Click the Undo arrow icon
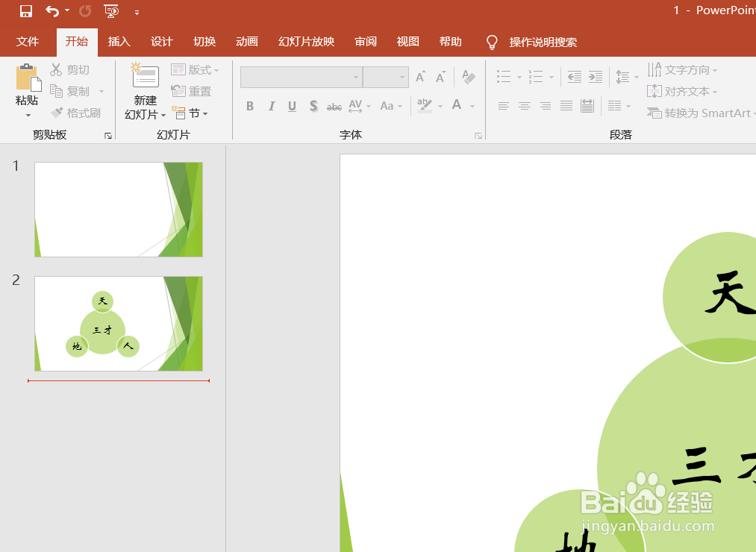Image resolution: width=756 pixels, height=552 pixels. click(x=52, y=11)
